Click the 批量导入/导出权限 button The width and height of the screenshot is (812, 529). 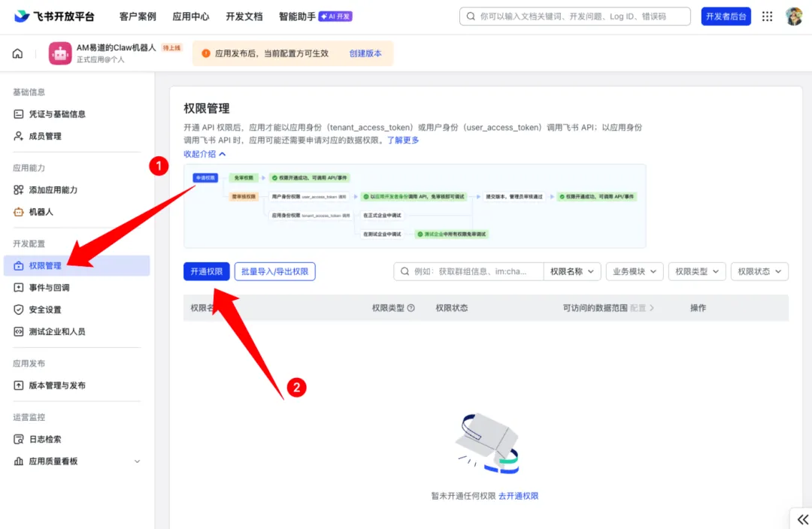274,271
